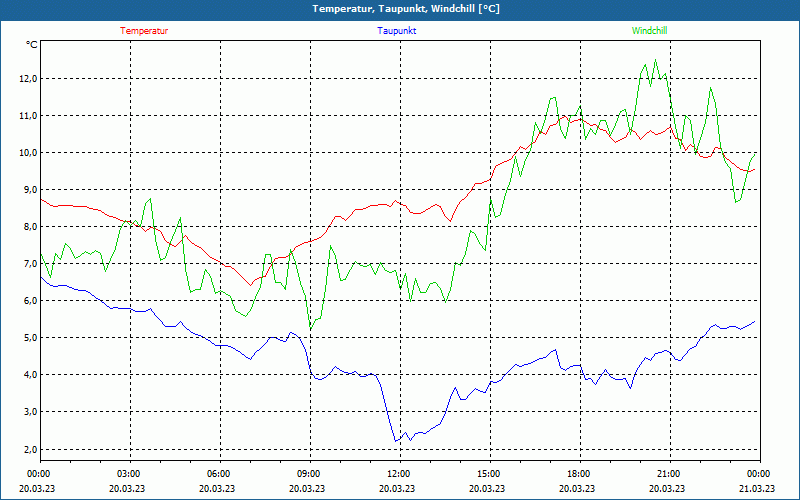Click the 5,0 y-axis value
Viewport: 800px width, 500px height.
(30, 338)
